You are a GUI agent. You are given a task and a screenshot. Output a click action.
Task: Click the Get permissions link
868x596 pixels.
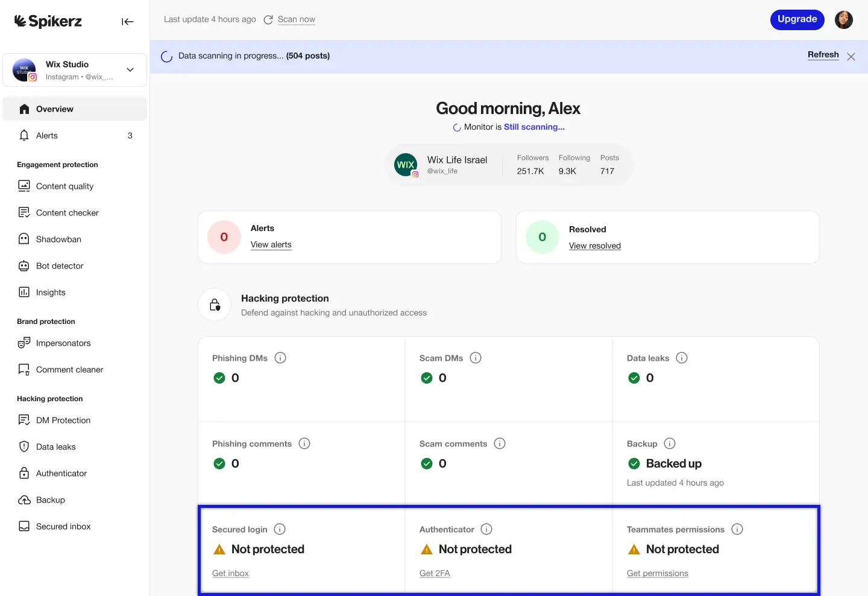click(658, 573)
